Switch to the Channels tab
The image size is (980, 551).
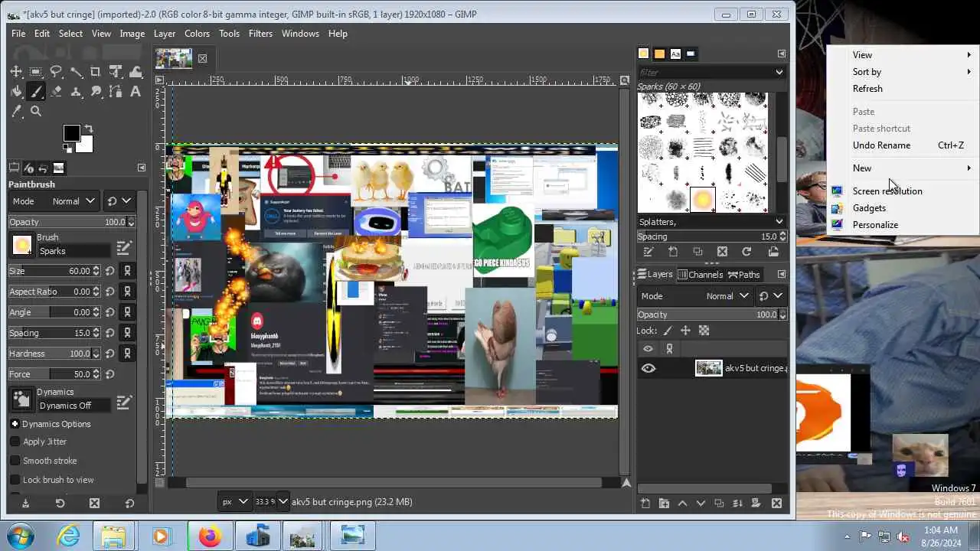point(700,275)
